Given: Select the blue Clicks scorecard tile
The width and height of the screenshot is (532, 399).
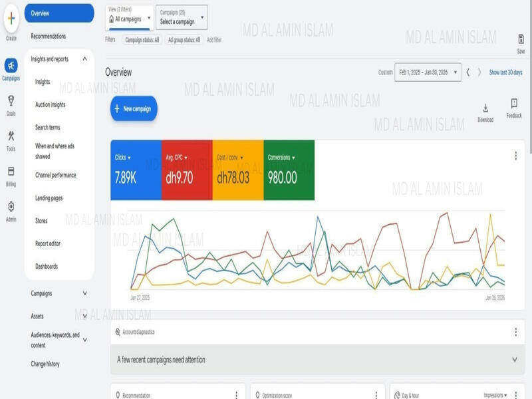Looking at the screenshot, I should click(136, 170).
